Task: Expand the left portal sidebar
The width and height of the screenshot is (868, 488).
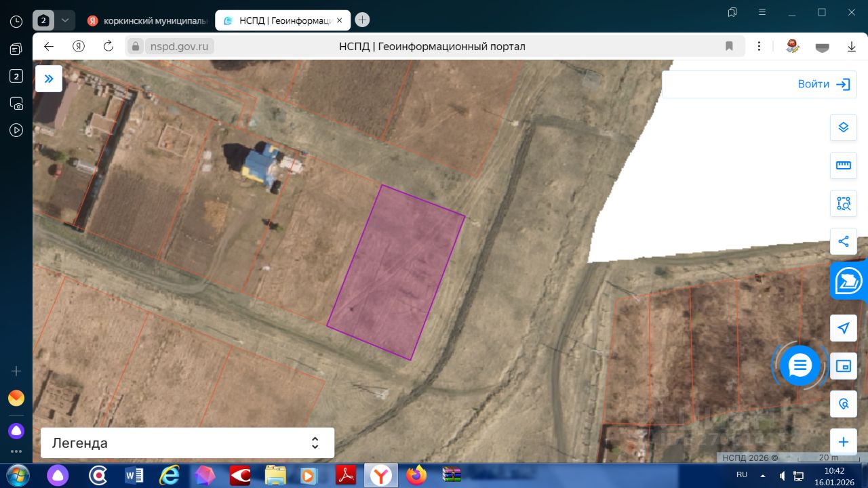Action: click(x=49, y=79)
